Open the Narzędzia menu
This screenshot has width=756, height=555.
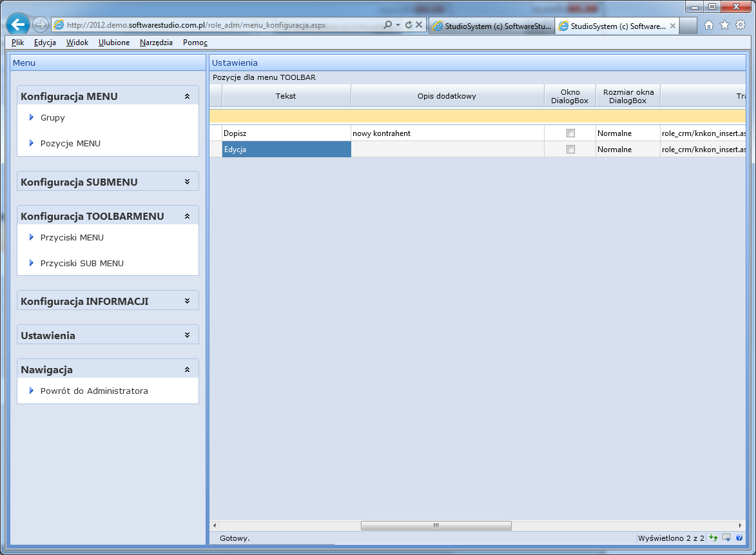[156, 43]
